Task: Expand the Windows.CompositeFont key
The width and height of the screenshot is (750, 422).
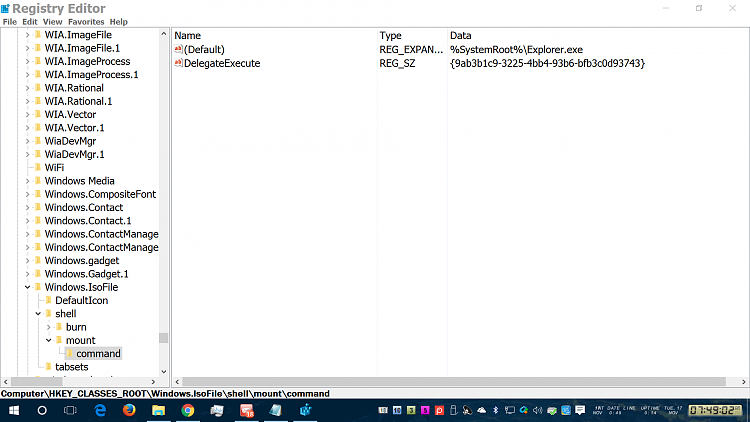Action: pos(27,194)
